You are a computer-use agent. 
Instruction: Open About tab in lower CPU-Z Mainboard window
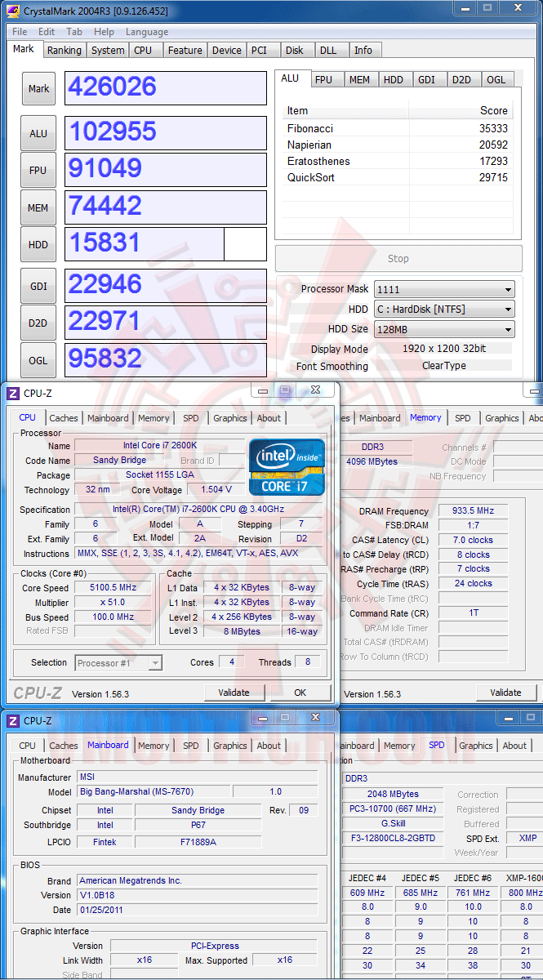pos(269,746)
